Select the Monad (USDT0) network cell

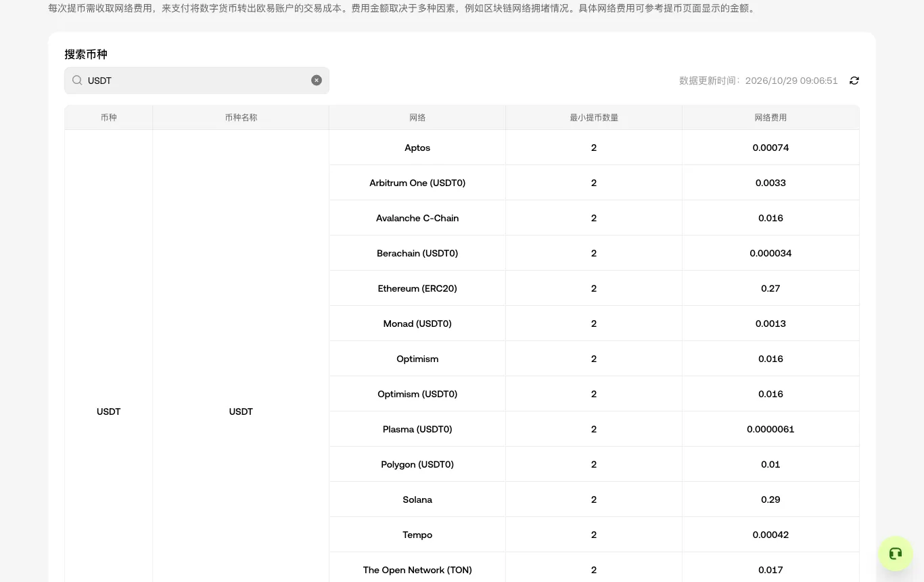(417, 323)
